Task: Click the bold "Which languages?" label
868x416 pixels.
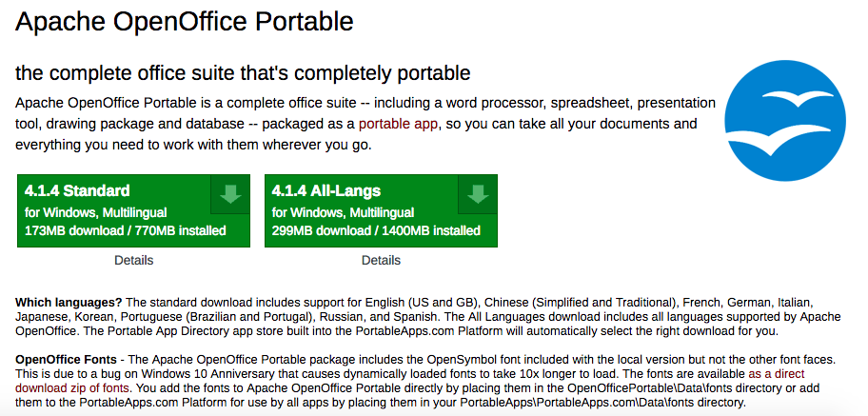Action: point(69,302)
